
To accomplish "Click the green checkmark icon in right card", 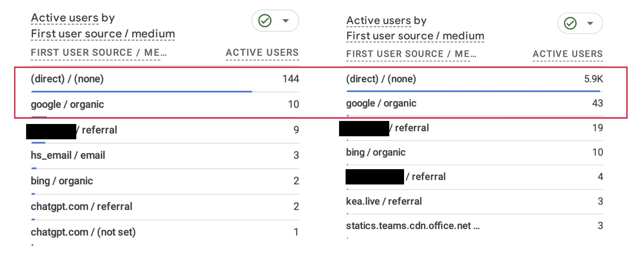I will [x=570, y=23].
